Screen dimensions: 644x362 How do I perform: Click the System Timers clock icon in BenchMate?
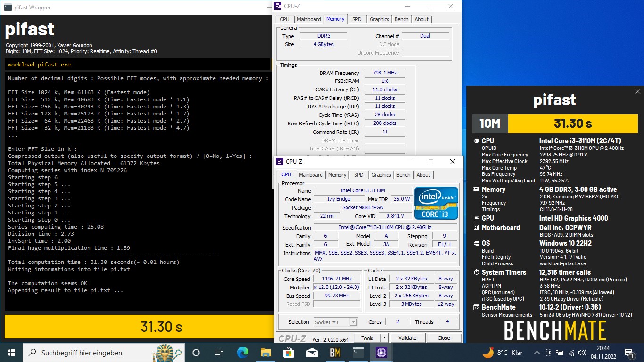pyautogui.click(x=477, y=272)
